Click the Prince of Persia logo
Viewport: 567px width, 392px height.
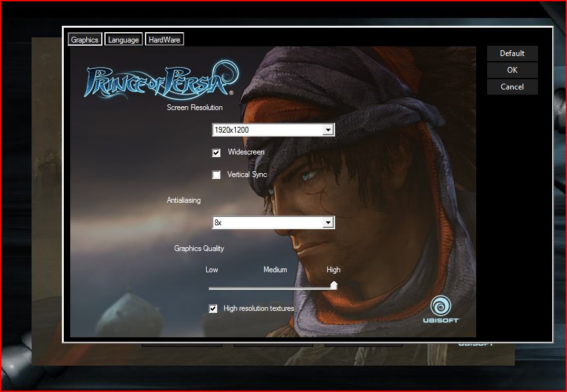pos(161,80)
